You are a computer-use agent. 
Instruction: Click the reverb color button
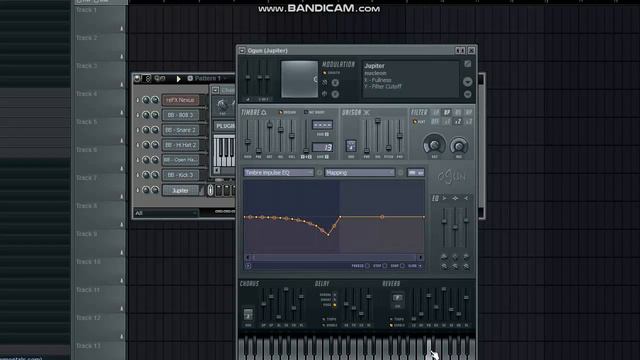point(398,298)
